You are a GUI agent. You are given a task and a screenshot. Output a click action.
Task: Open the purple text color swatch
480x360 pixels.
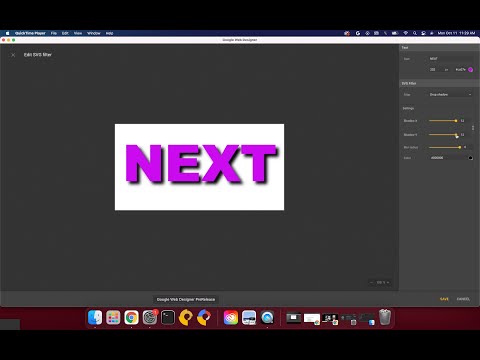(x=470, y=70)
